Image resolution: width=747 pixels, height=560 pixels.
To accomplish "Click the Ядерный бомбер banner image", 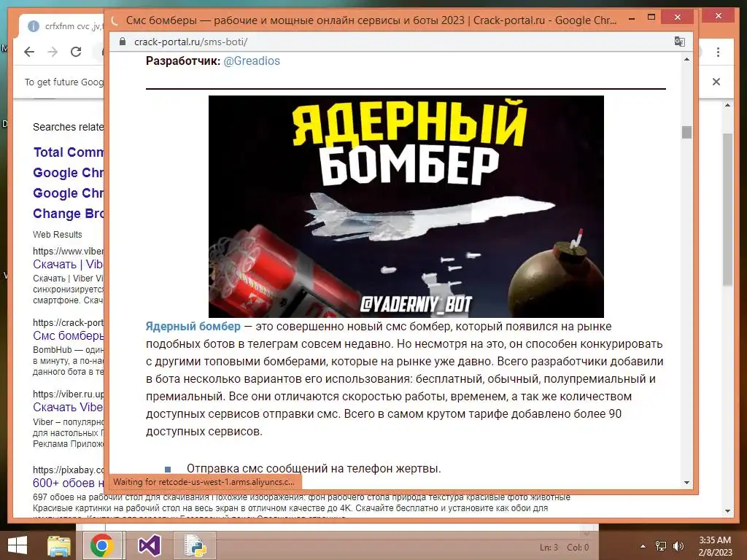I will (406, 206).
